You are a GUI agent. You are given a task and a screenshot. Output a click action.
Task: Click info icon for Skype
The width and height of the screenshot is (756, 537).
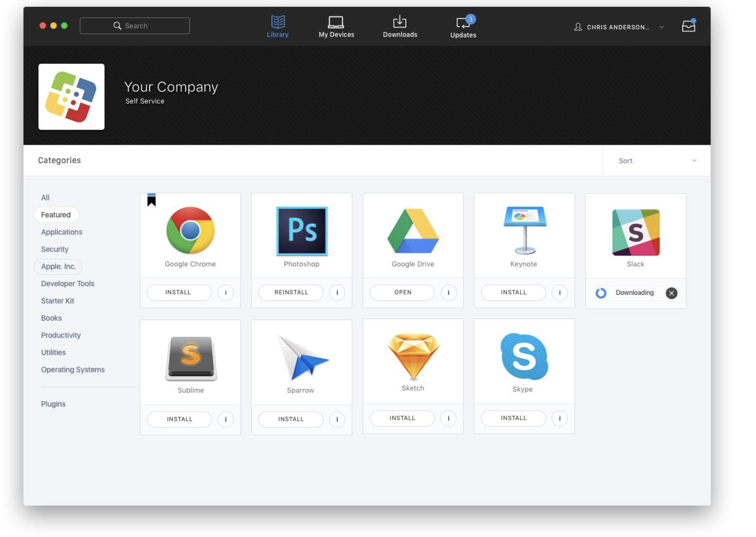[560, 419]
